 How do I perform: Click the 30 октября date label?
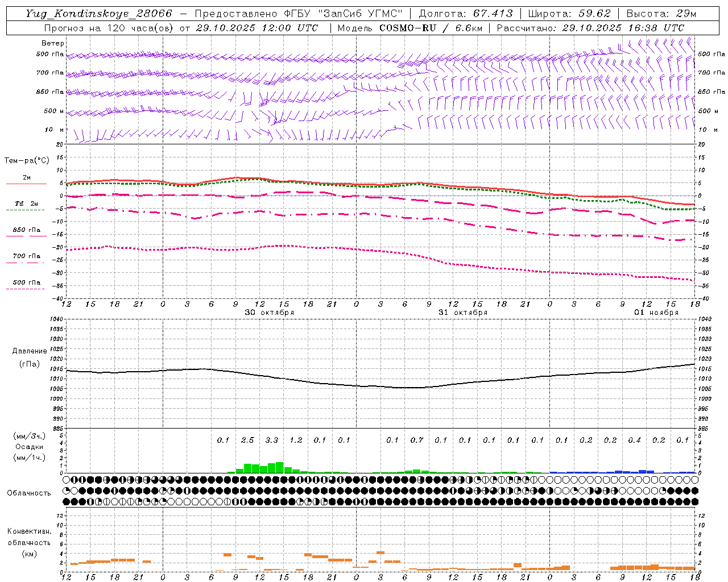(x=270, y=313)
